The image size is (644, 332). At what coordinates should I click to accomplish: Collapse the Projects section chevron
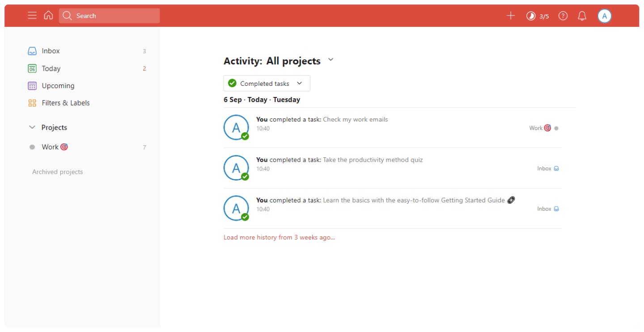pos(32,127)
